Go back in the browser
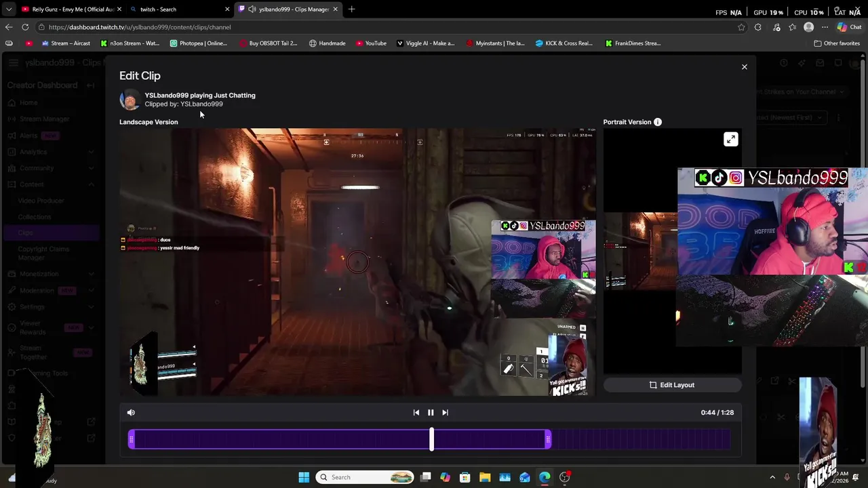The width and height of the screenshot is (868, 488). point(8,27)
